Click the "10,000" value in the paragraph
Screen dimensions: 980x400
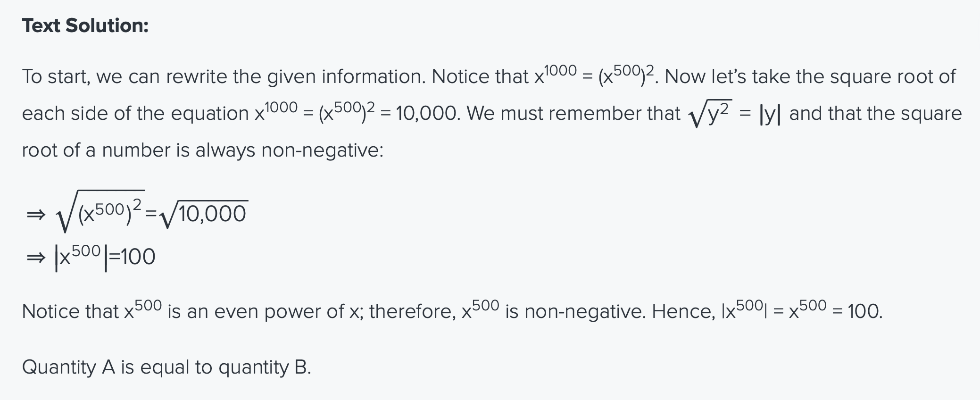(426, 114)
